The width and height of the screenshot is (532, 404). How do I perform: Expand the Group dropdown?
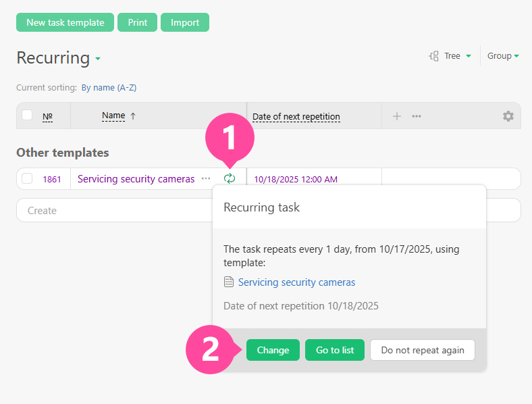503,56
